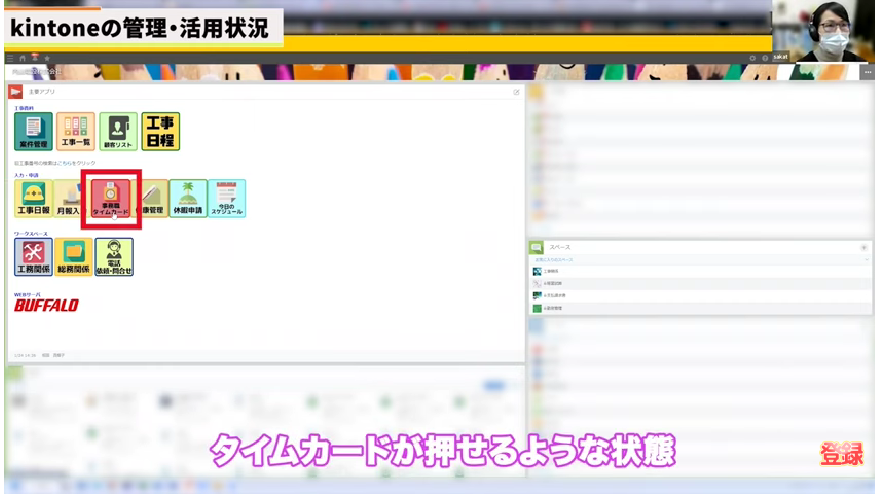
Task: Open the bookmarks star icon
Action: [47, 58]
